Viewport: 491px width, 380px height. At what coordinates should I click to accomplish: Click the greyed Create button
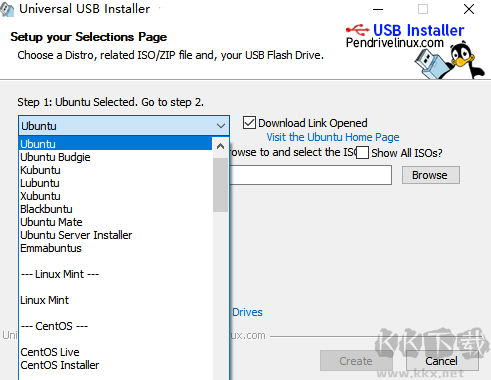pos(356,361)
